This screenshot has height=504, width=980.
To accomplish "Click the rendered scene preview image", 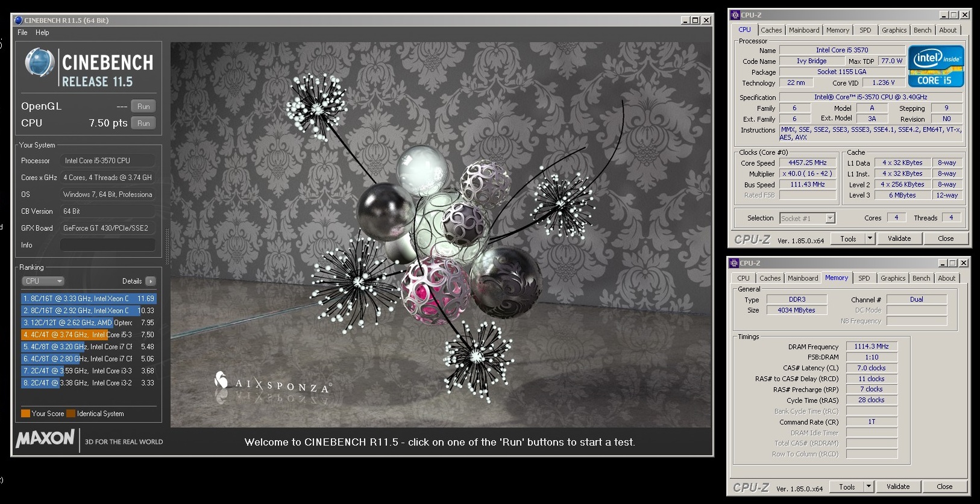I will (x=441, y=234).
